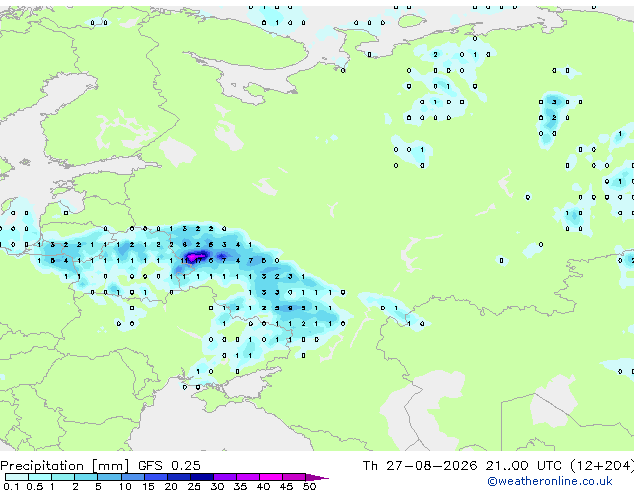Click the "25" legend scale label
Viewport: 634px width, 490px height.
pos(194,486)
